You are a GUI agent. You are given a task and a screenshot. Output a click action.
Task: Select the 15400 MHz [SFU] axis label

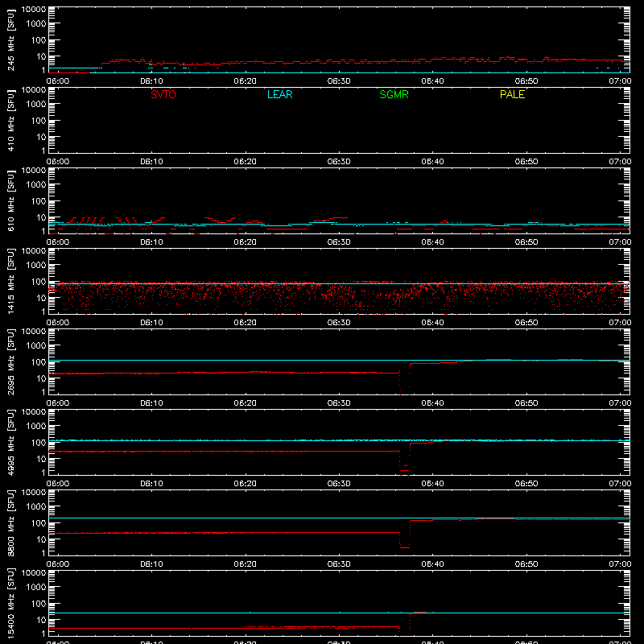[10, 604]
